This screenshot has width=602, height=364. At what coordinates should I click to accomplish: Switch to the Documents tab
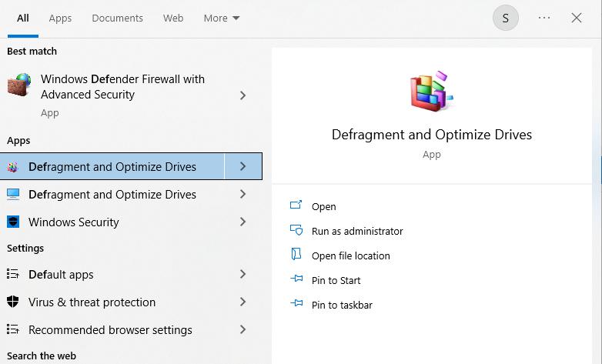pyautogui.click(x=117, y=18)
